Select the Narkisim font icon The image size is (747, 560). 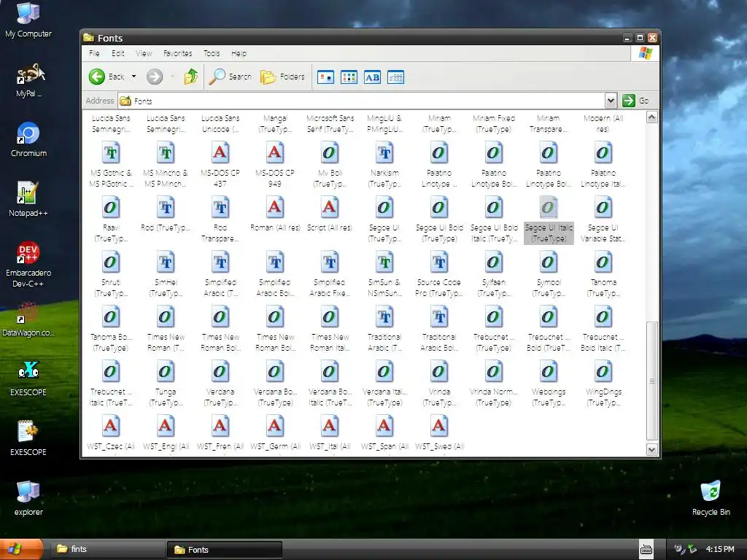(384, 153)
